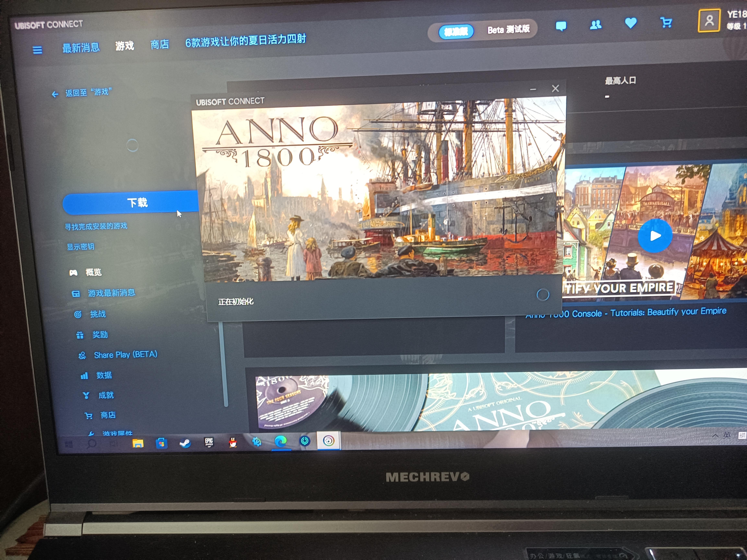The width and height of the screenshot is (747, 560).
Task: Open the 游戏 top navigation tab
Action: click(x=125, y=46)
